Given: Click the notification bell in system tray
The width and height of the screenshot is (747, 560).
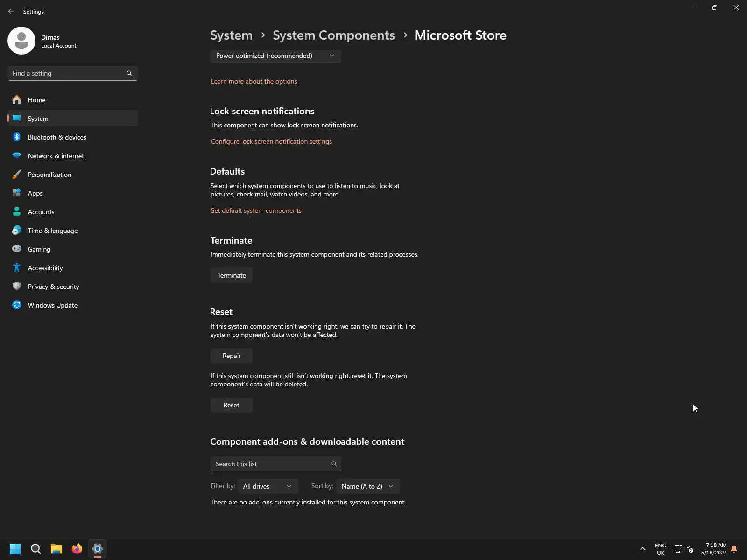Looking at the screenshot, I should coord(734,549).
